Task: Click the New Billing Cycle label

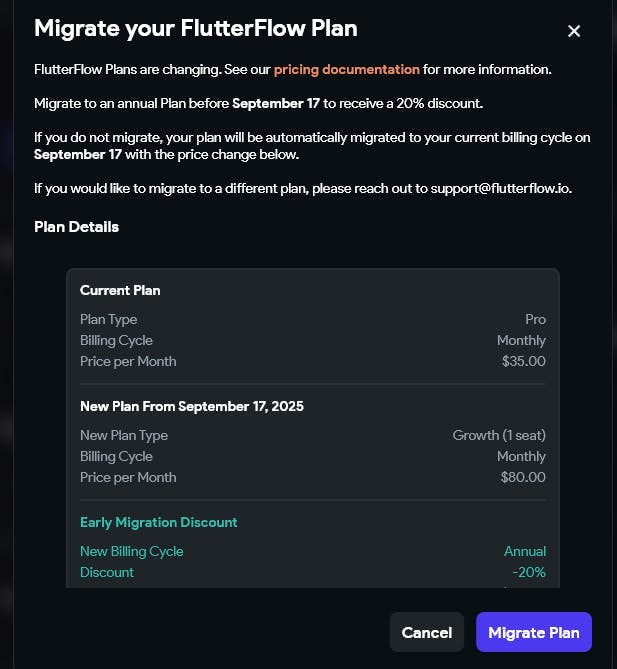Action: [x=132, y=551]
